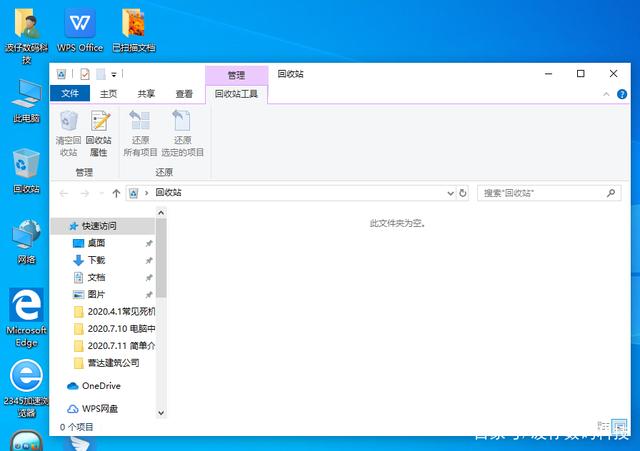Open Recycle Bin Properties (回收站属性)

[x=99, y=133]
